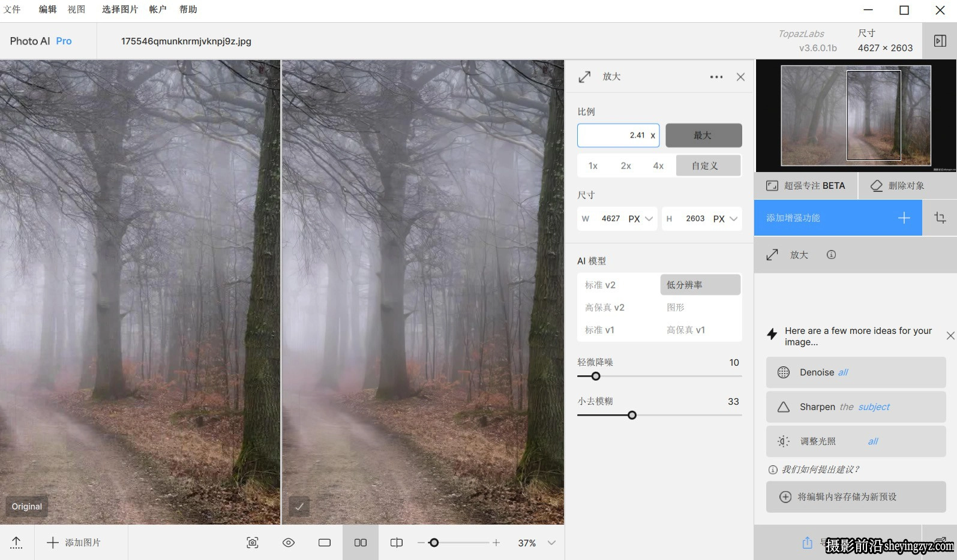Dismiss the ideas suggestion panel
This screenshot has height=560, width=957.
950,336
